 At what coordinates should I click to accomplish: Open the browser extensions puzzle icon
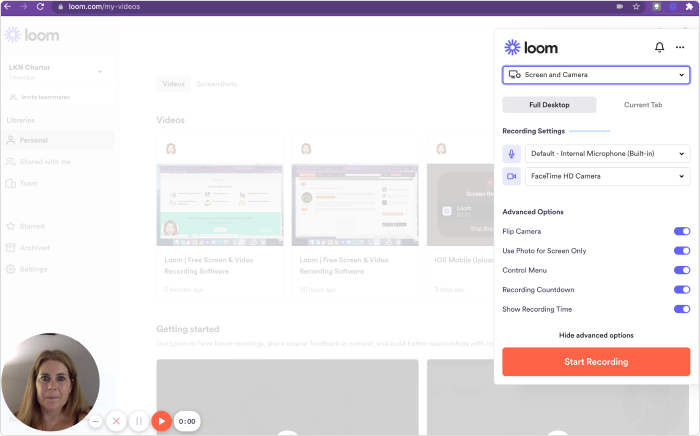[689, 6]
